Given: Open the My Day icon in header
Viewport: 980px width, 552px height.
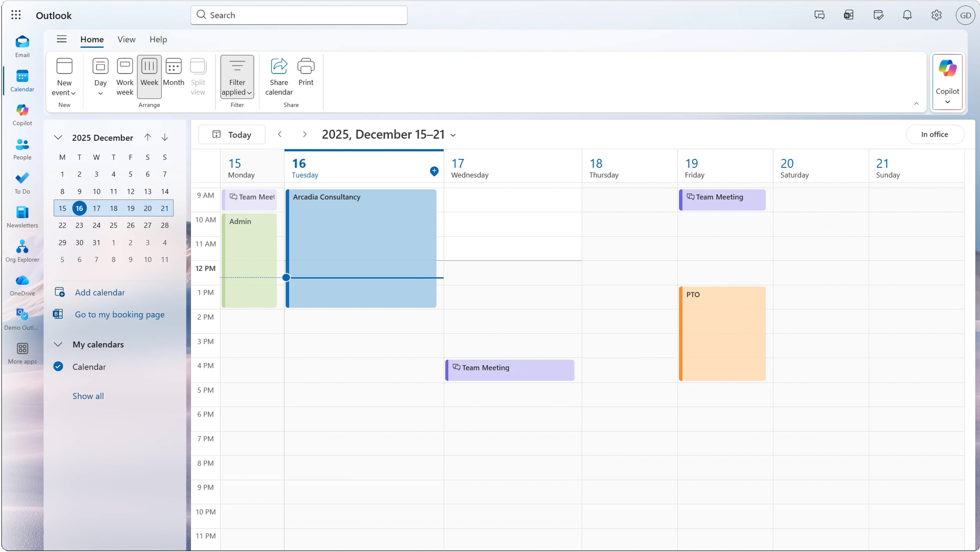Looking at the screenshot, I should coord(878,15).
